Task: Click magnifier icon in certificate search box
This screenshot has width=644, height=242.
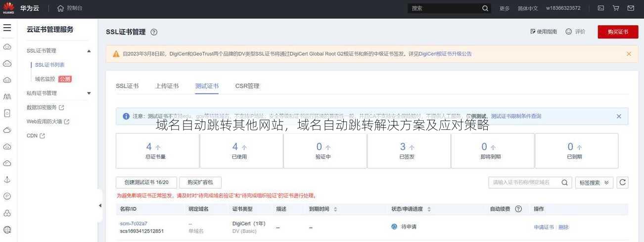Action: pyautogui.click(x=565, y=183)
